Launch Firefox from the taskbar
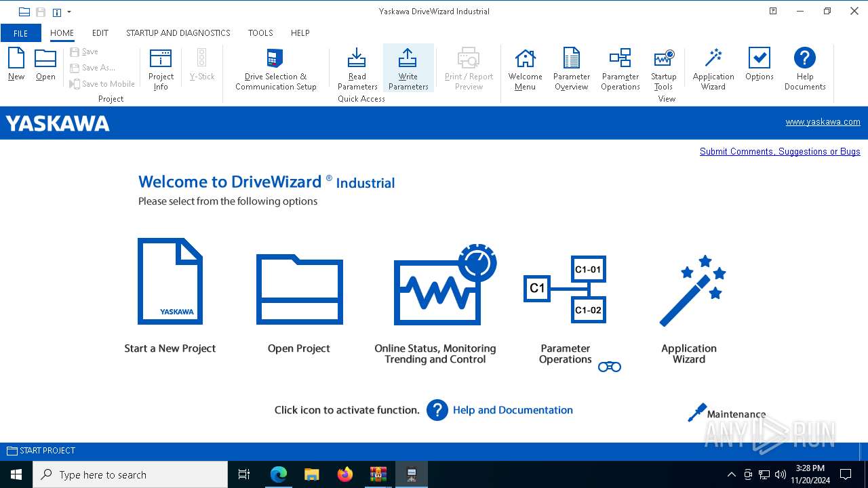The image size is (868, 488). (x=345, y=474)
